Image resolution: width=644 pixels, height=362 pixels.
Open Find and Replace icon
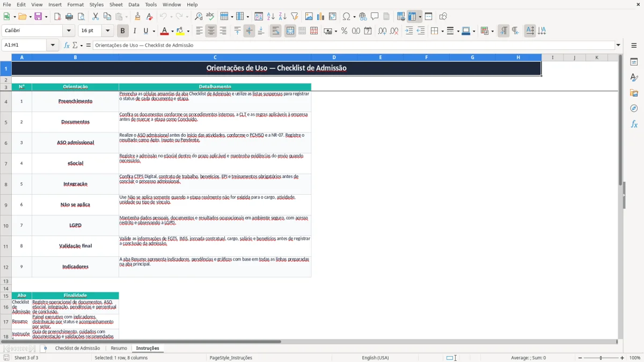point(199,17)
